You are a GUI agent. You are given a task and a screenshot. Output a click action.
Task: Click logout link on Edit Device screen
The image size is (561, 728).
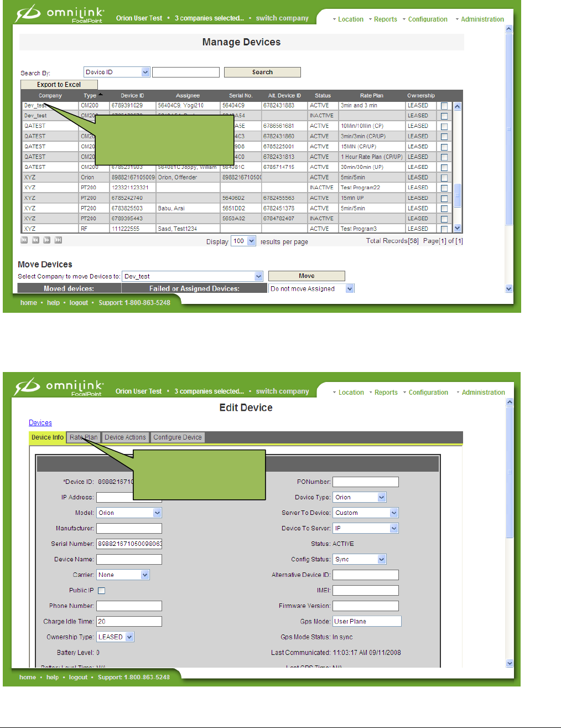click(x=78, y=677)
